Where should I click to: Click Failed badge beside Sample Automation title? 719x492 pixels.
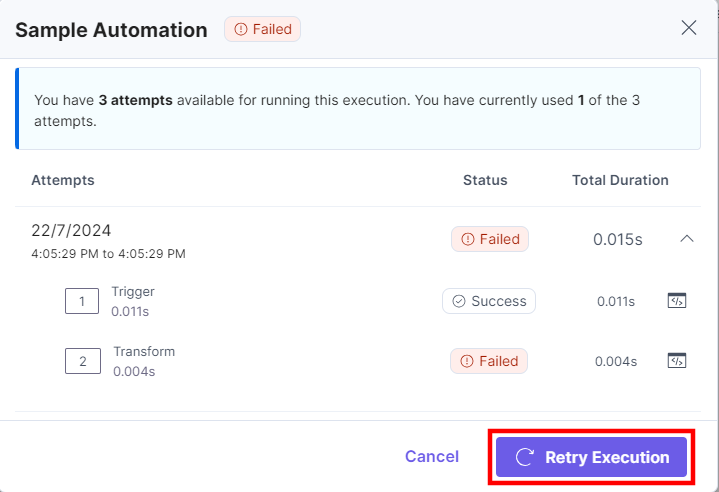click(263, 29)
